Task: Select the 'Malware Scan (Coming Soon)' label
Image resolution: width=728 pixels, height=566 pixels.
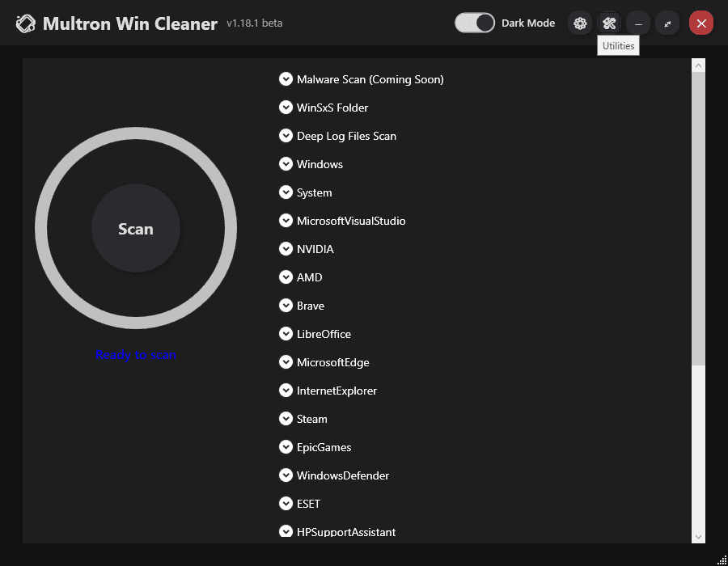Action: tap(370, 80)
